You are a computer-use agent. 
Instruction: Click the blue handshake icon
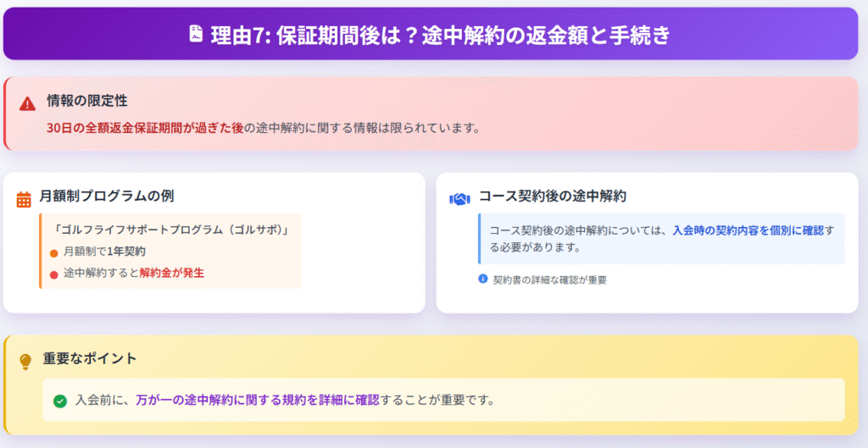pos(459,199)
